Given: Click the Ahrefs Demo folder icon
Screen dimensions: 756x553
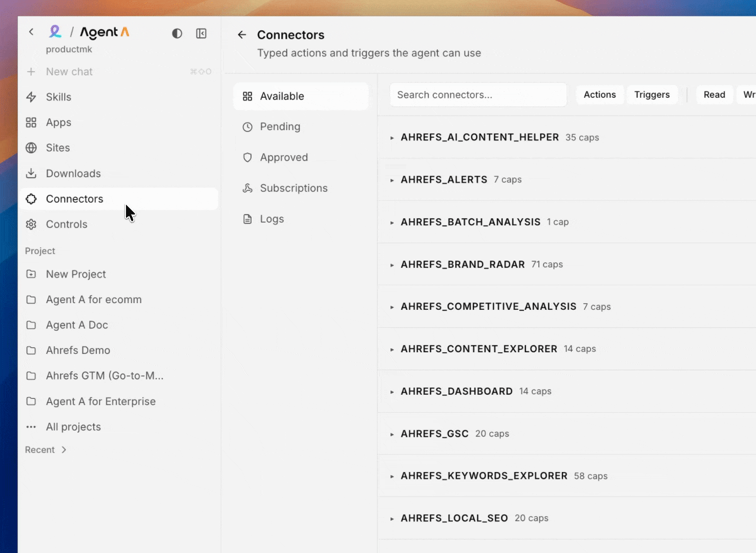Looking at the screenshot, I should tap(31, 350).
